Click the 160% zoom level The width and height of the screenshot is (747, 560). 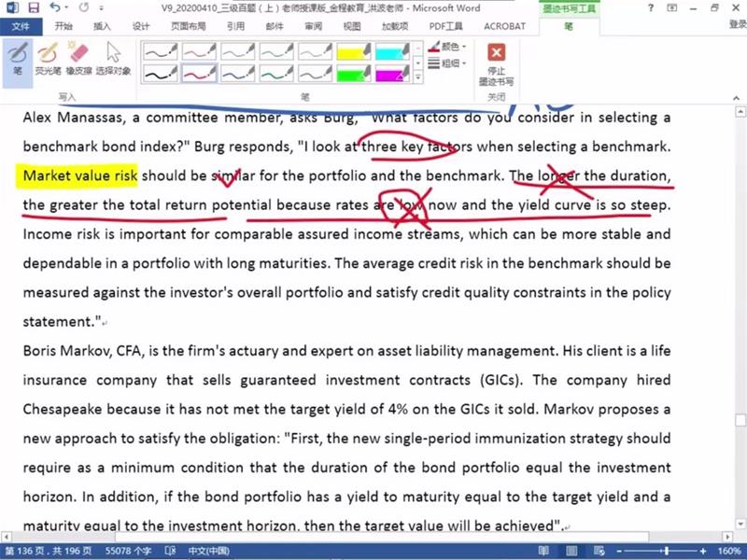729,551
